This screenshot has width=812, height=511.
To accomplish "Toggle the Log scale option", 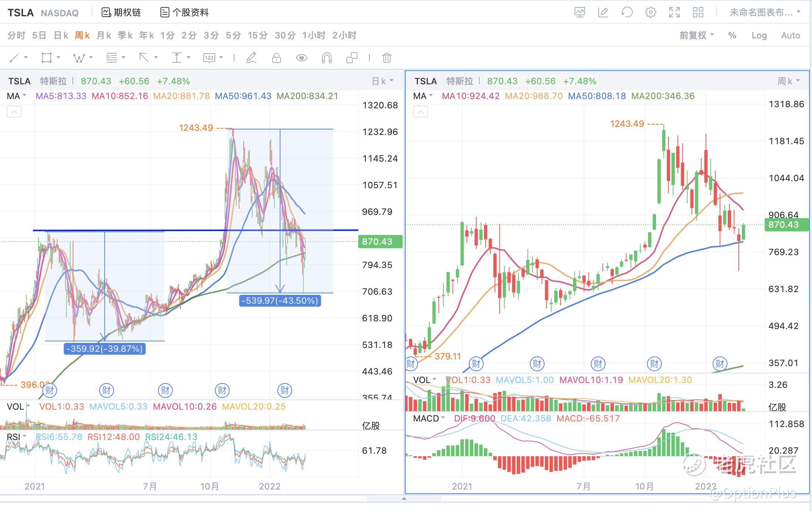I will (759, 35).
